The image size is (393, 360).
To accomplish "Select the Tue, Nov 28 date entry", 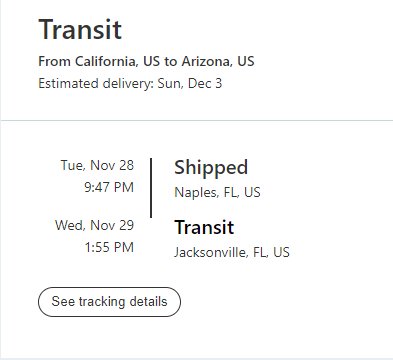I will pos(97,165).
